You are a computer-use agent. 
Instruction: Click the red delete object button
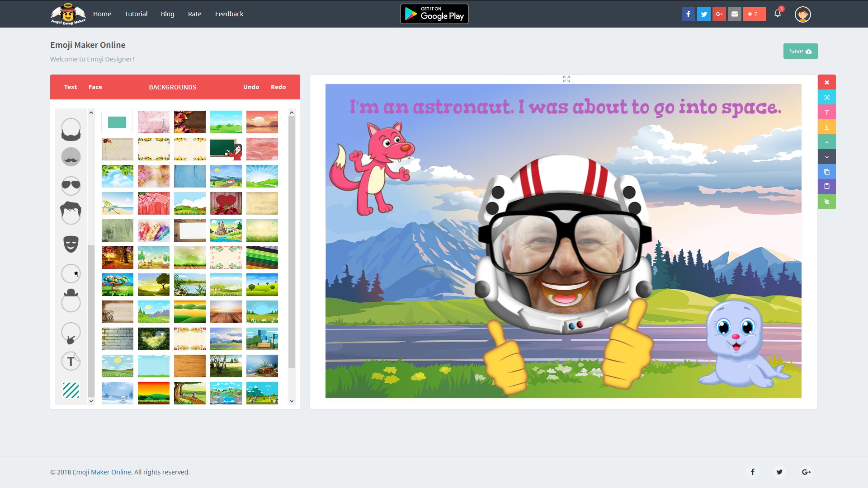[x=826, y=82]
